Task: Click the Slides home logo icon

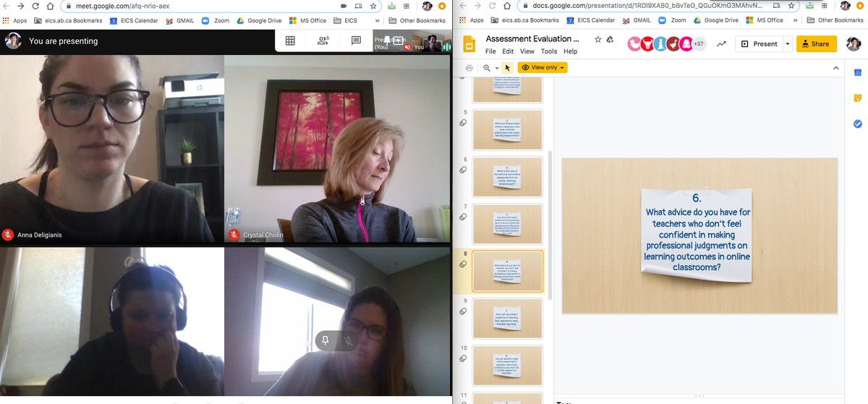Action: [469, 44]
